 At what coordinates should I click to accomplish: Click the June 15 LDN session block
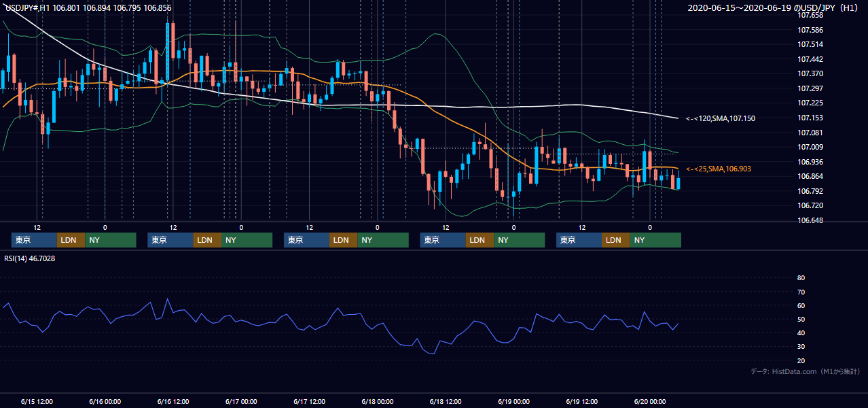(x=71, y=240)
